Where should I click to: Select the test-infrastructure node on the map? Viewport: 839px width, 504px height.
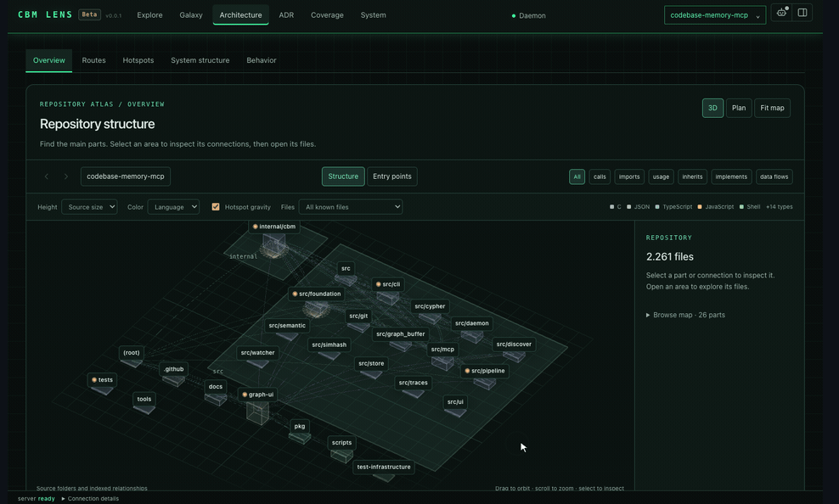pyautogui.click(x=384, y=468)
